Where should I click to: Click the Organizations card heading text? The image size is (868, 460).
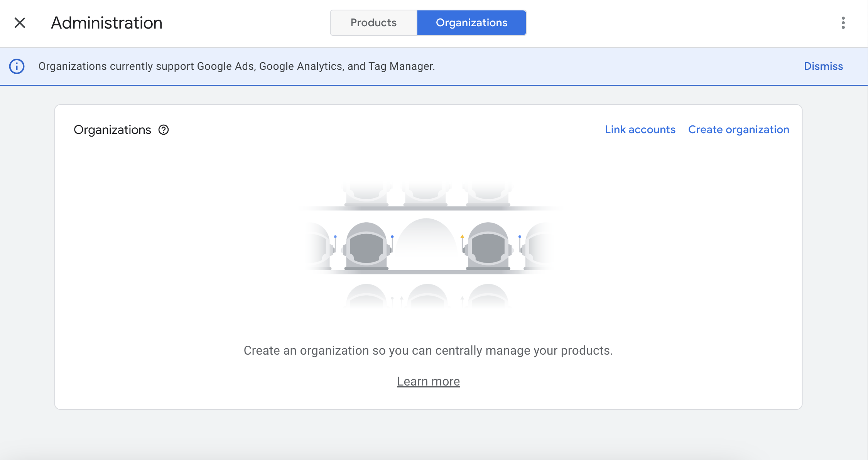coord(112,130)
